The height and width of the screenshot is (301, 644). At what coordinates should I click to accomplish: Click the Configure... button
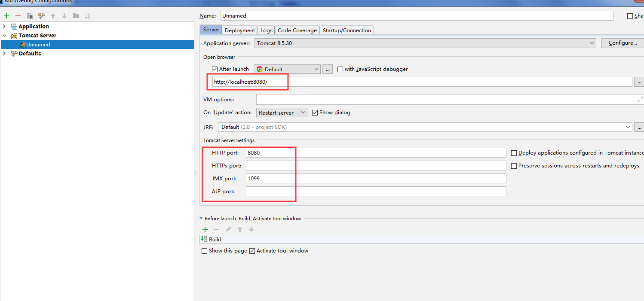[623, 43]
